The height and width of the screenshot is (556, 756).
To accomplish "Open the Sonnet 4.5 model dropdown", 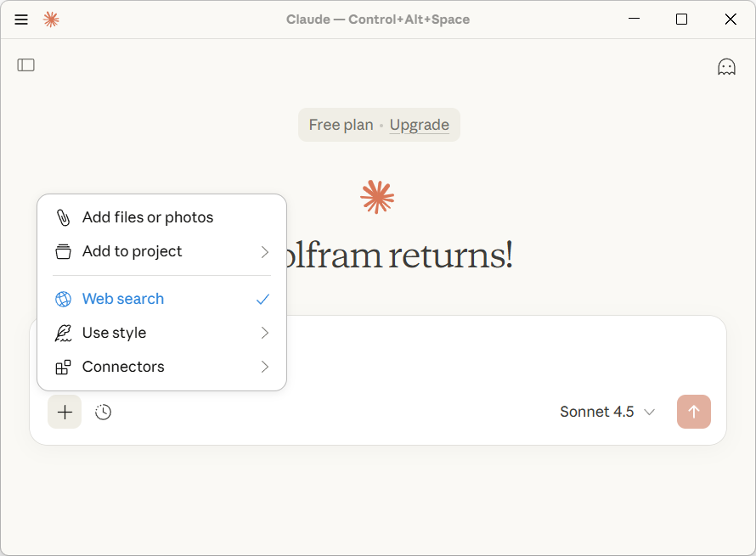I will [607, 413].
